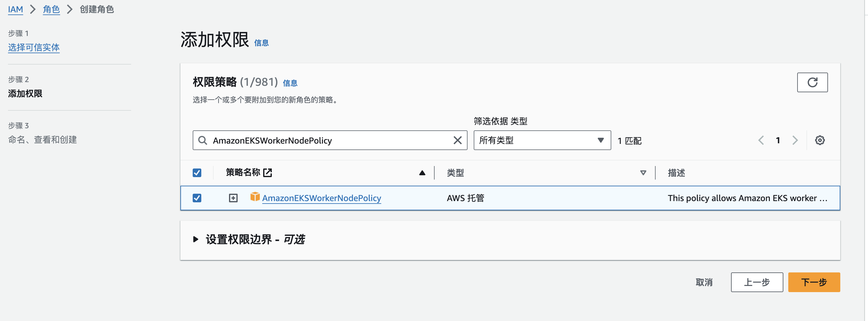Click the refresh policies icon button
868x321 pixels.
[812, 82]
